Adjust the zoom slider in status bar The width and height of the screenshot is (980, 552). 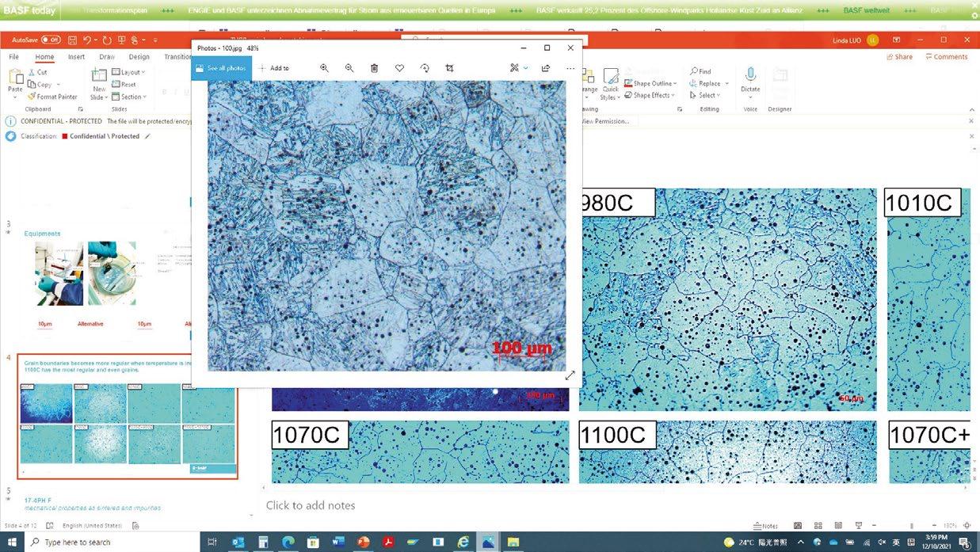(x=911, y=526)
